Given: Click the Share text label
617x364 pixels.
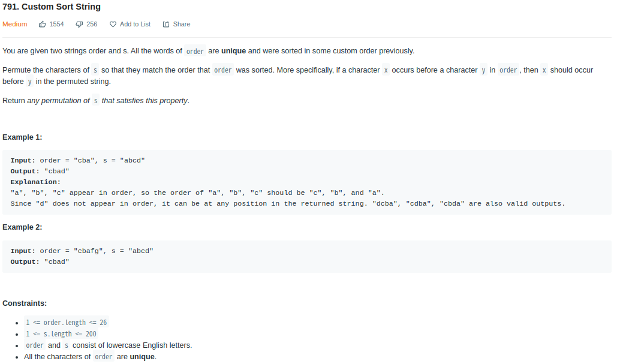Looking at the screenshot, I should pyautogui.click(x=181, y=25).
